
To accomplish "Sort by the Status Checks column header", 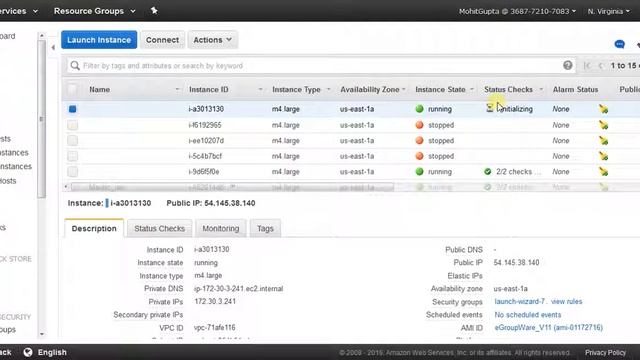I will (x=508, y=89).
